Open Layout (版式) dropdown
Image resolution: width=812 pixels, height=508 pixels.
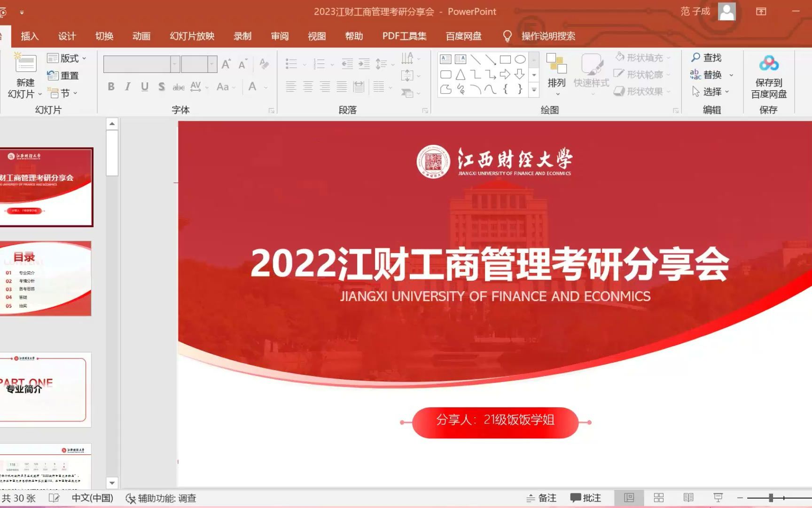pyautogui.click(x=67, y=58)
